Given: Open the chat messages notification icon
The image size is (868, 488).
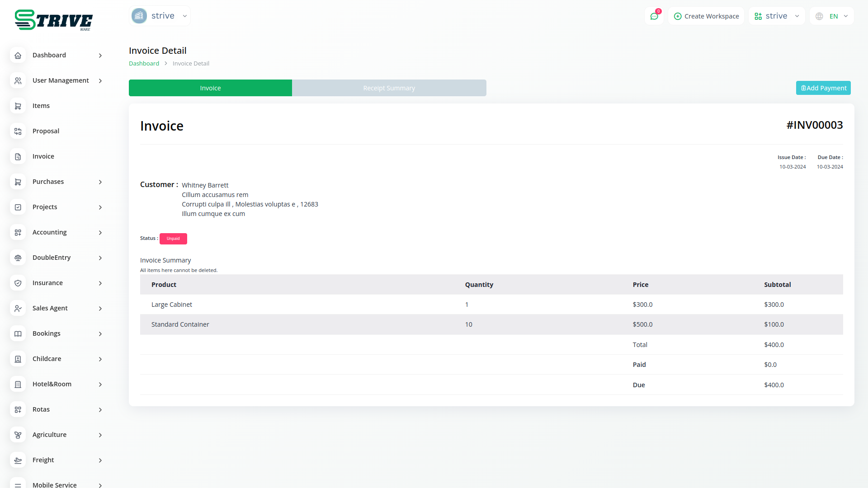Looking at the screenshot, I should click(654, 16).
